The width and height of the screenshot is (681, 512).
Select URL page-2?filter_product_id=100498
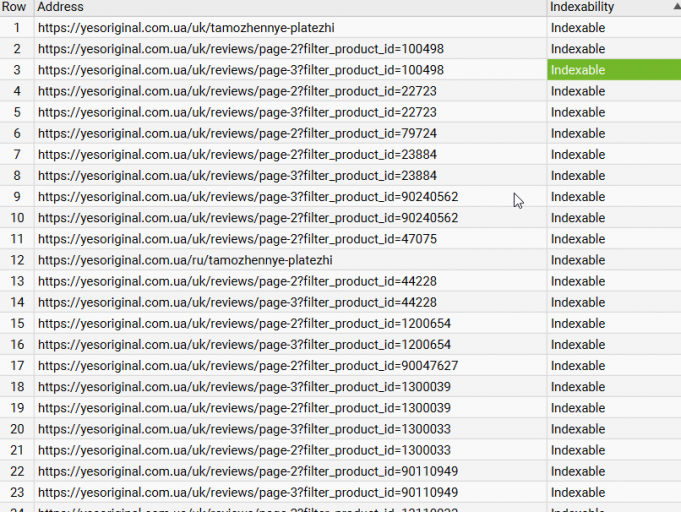coord(241,49)
